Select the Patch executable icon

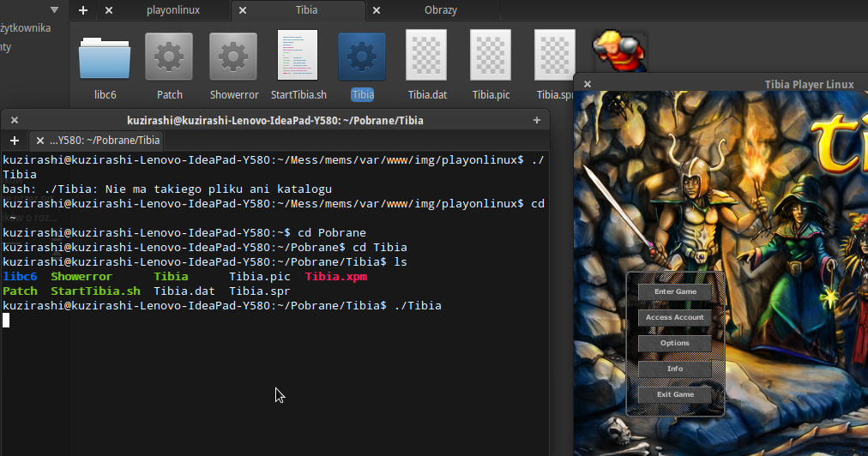169,57
